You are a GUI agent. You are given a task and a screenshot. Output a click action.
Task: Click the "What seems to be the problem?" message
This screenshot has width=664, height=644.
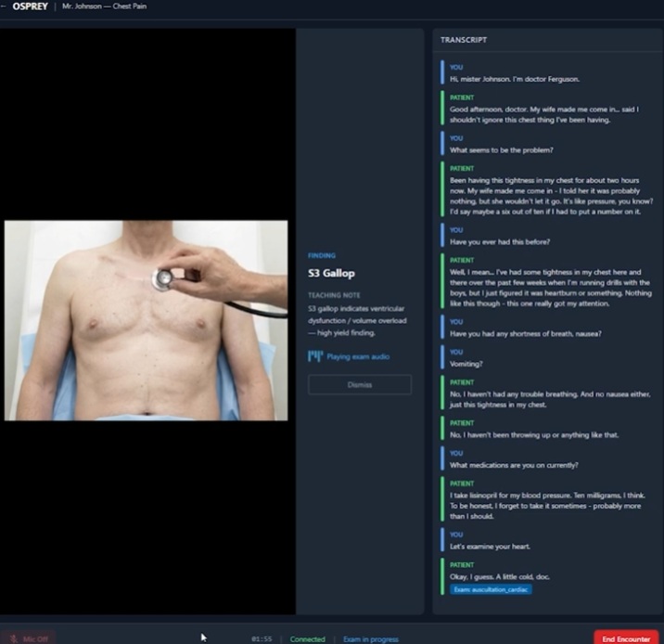coord(501,150)
